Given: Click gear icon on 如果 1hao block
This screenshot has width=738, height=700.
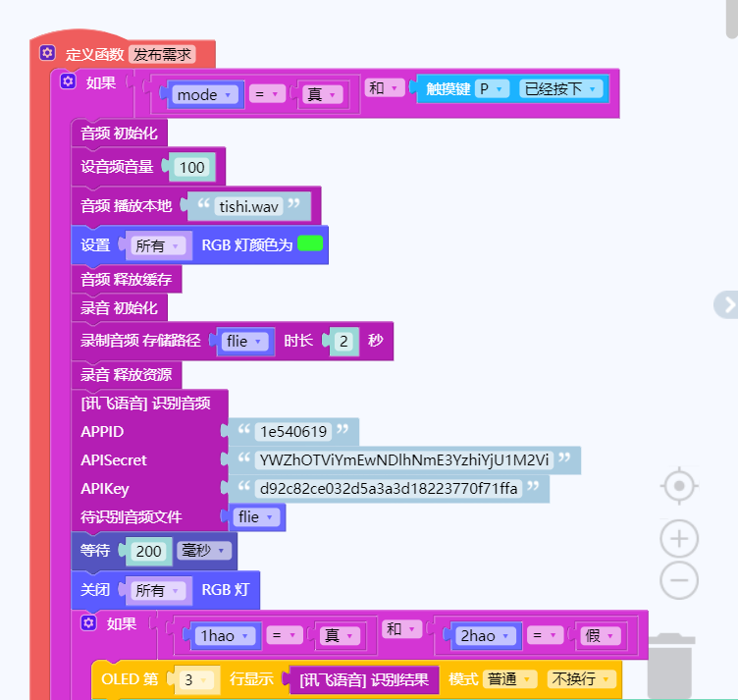Looking at the screenshot, I should coord(88,622).
